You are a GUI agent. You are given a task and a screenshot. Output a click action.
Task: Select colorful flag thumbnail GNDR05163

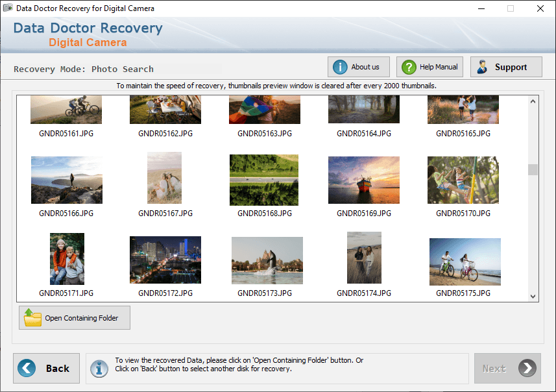click(265, 110)
